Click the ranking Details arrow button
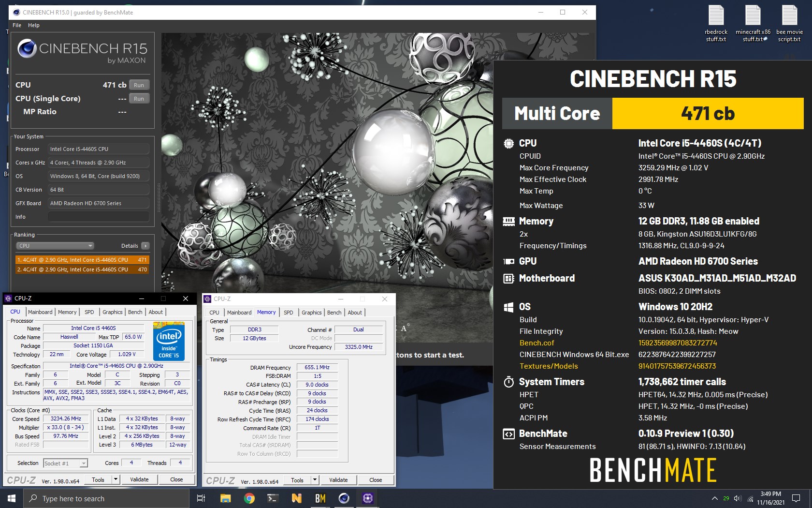This screenshot has height=508, width=812. (x=145, y=246)
